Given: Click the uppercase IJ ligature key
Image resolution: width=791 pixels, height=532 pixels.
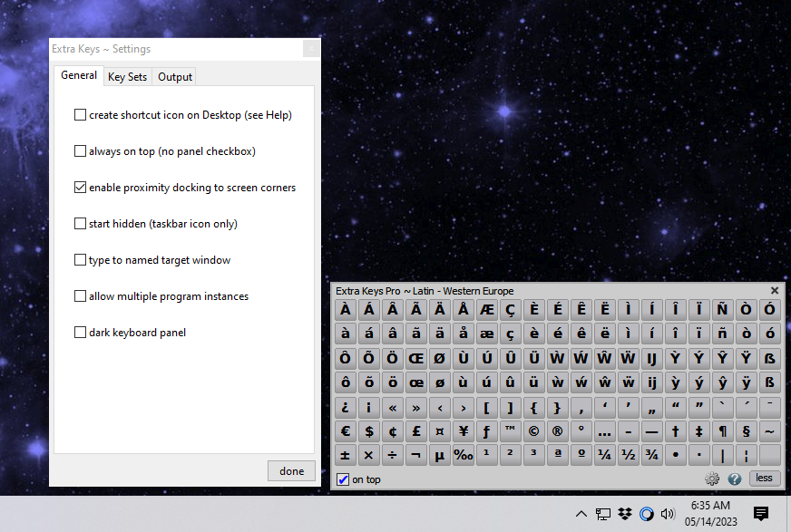Looking at the screenshot, I should (x=652, y=358).
